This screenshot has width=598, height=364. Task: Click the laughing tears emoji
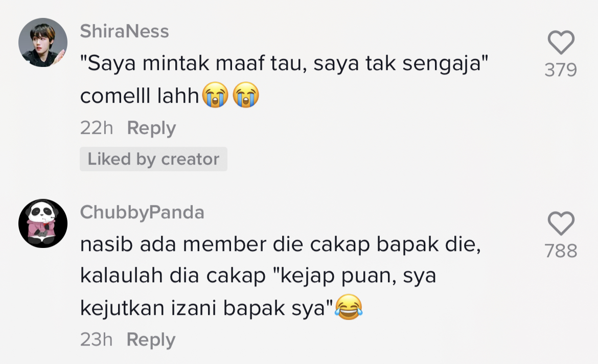(x=350, y=308)
